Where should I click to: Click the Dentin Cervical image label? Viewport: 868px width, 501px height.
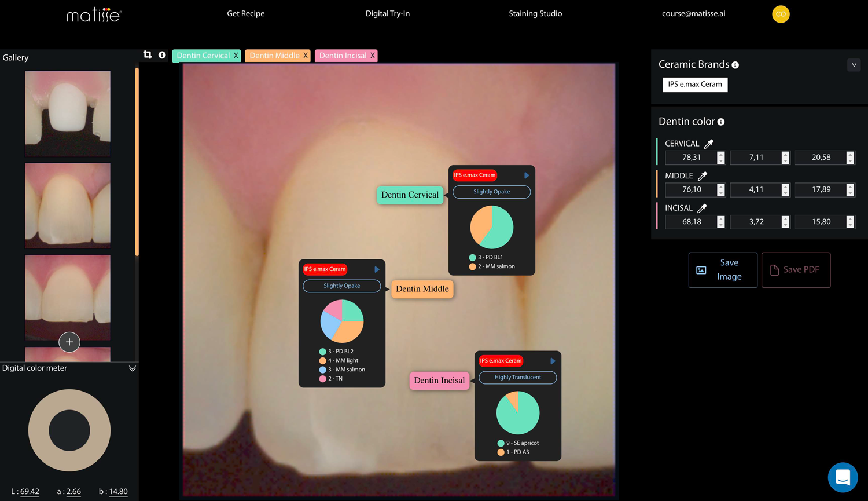pyautogui.click(x=410, y=195)
